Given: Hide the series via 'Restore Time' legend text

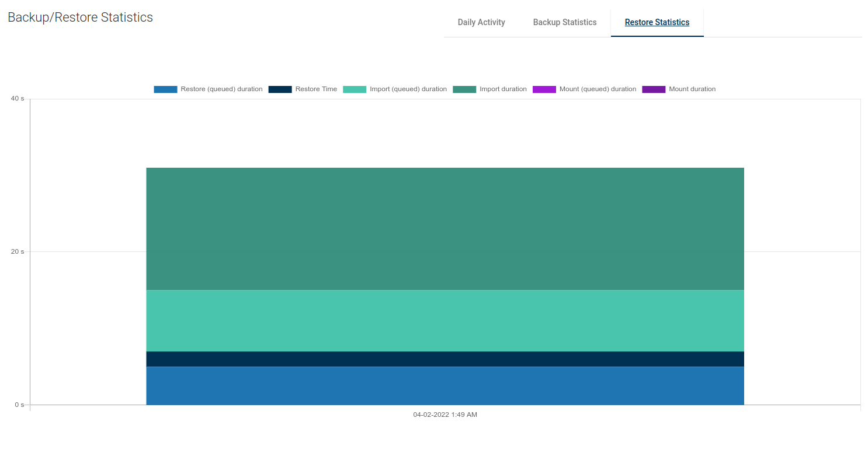Looking at the screenshot, I should [316, 89].
